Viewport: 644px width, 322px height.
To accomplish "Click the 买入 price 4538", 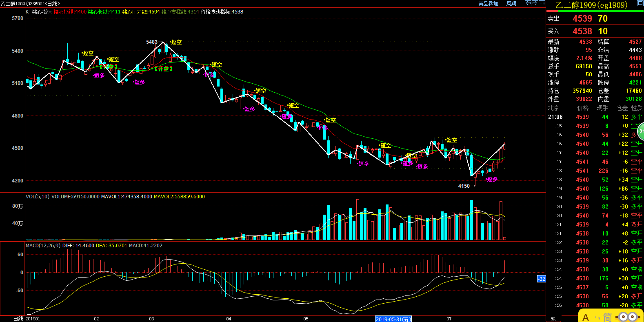I will tap(582, 31).
